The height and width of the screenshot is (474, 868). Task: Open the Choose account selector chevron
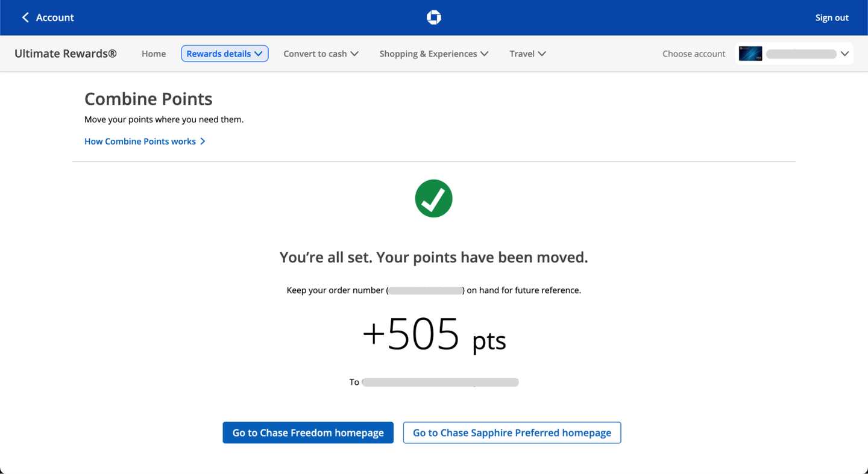[844, 54]
